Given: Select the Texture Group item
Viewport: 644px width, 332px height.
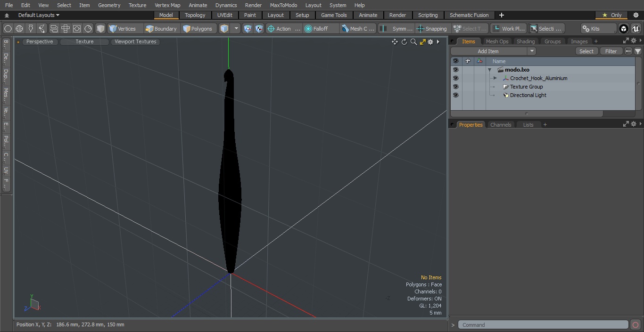Looking at the screenshot, I should coord(526,87).
